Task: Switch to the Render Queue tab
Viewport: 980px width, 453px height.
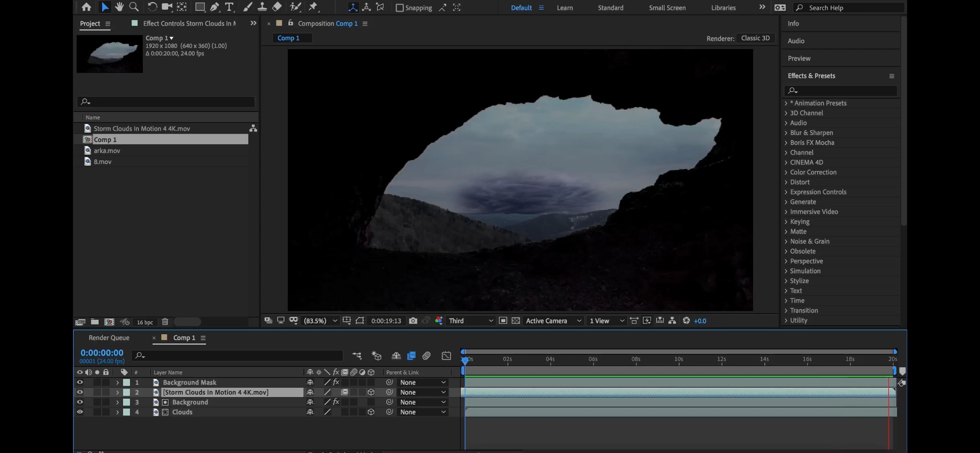Action: point(109,337)
